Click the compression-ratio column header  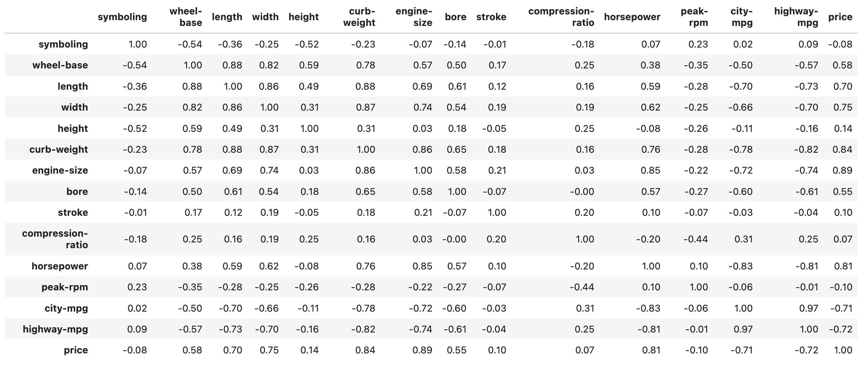pyautogui.click(x=561, y=17)
